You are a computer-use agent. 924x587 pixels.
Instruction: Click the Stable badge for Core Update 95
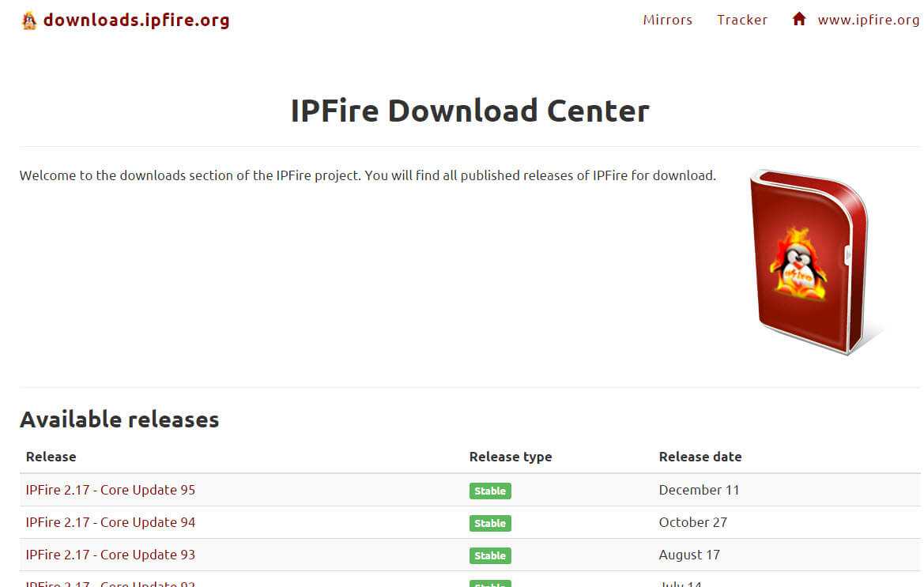[x=489, y=491]
